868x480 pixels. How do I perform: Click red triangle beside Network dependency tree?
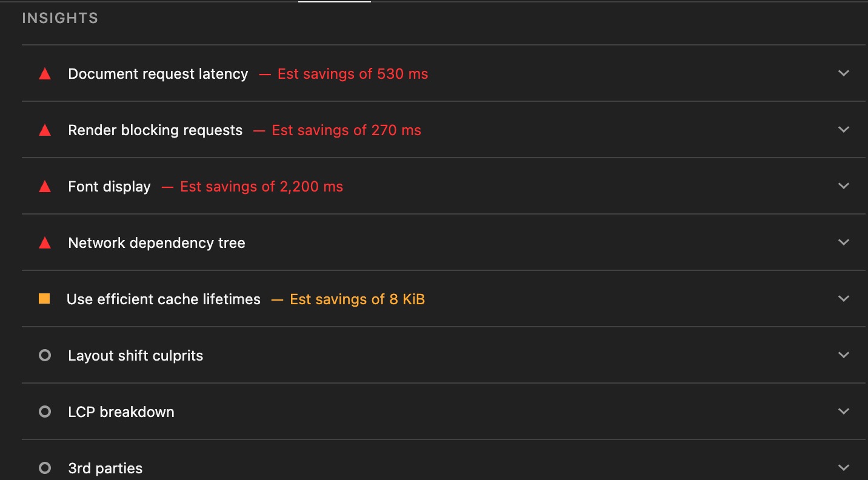(45, 243)
